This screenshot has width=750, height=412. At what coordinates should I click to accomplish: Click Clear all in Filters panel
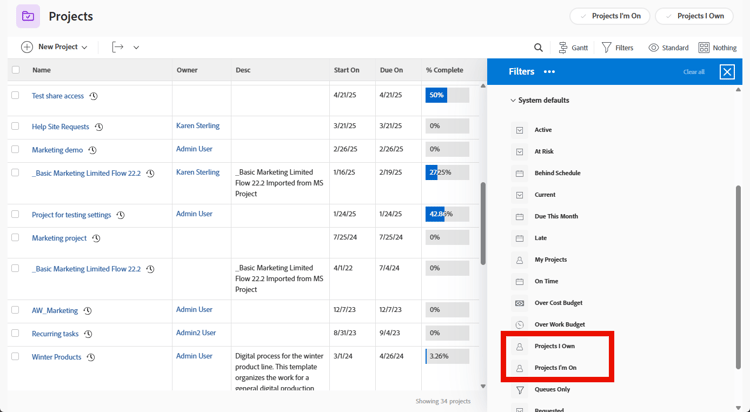pyautogui.click(x=694, y=72)
